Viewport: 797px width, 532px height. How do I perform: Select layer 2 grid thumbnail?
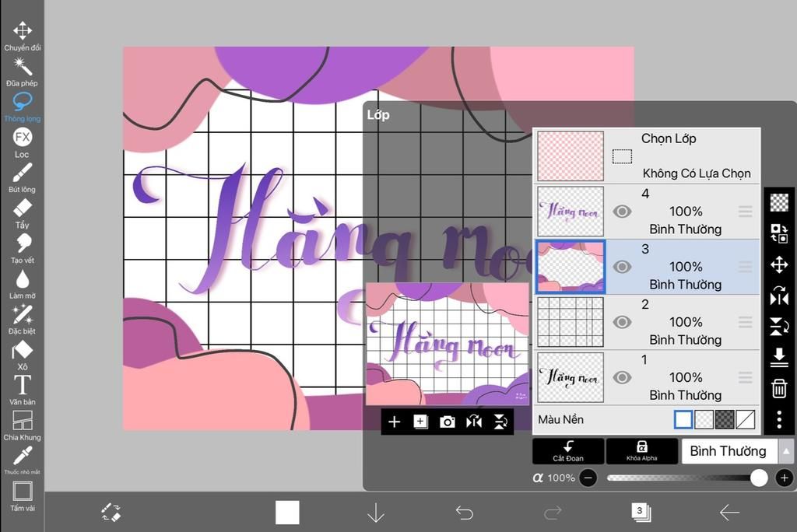[x=571, y=322]
